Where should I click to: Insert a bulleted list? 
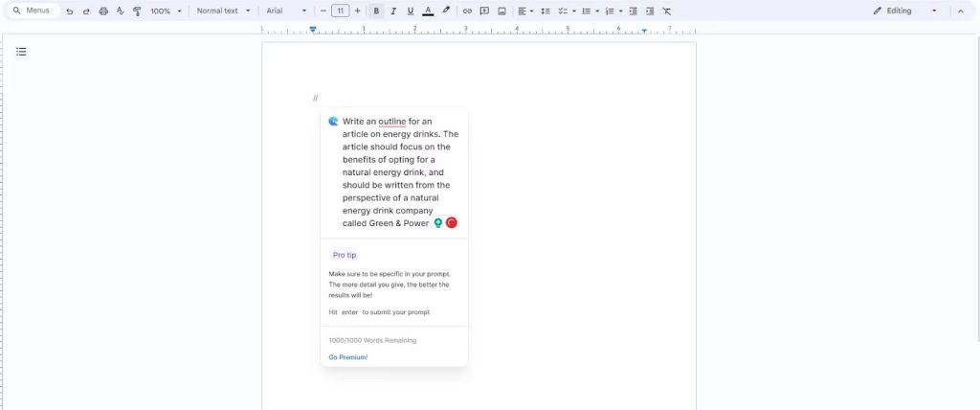(587, 11)
